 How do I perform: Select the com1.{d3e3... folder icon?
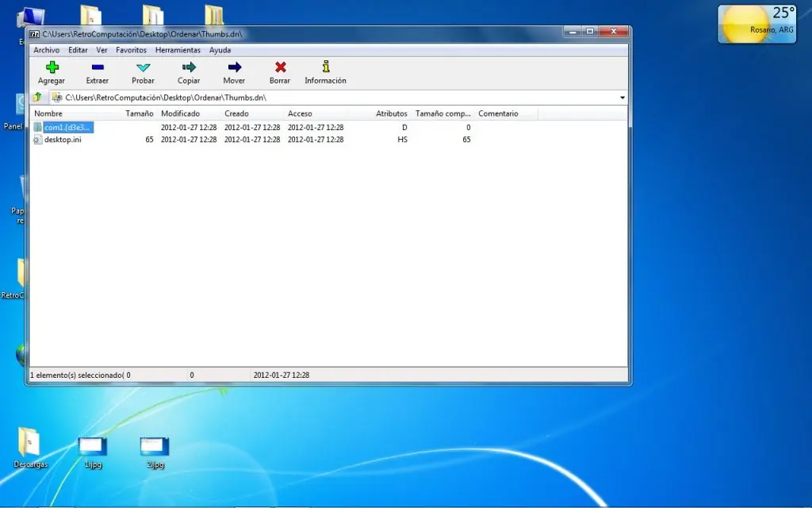[x=38, y=127]
